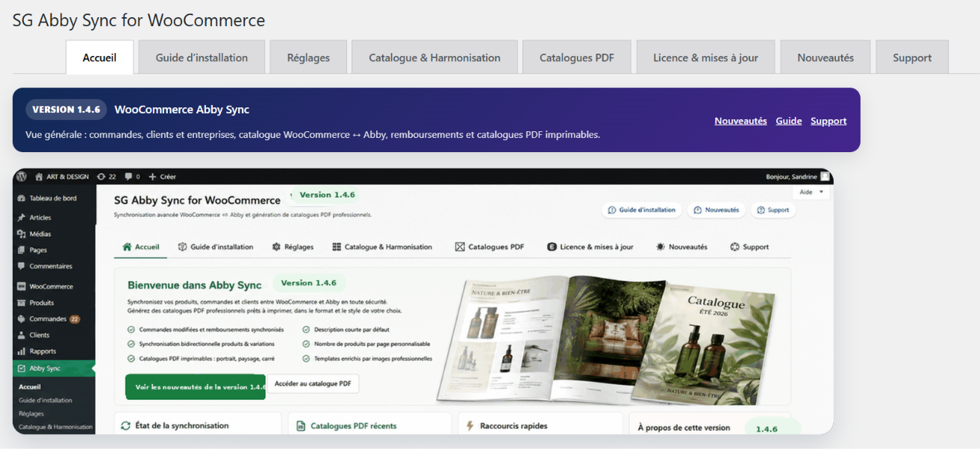Switch to the top Guide d'installation tab
This screenshot has height=449, width=980.
(202, 57)
